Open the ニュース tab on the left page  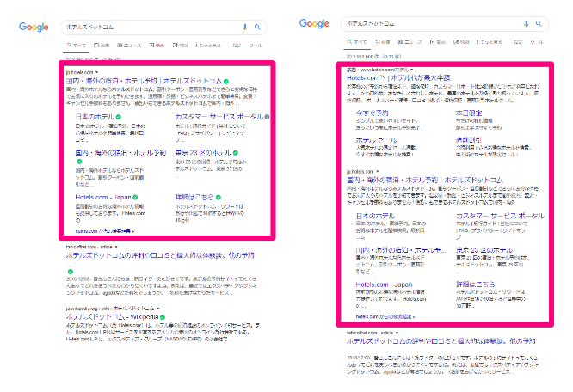[x=129, y=46]
